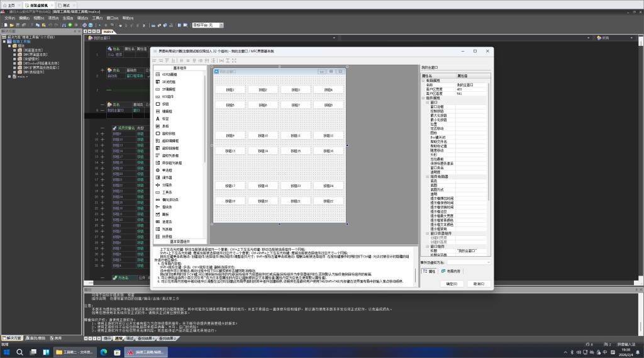The height and width of the screenshot is (358, 644).
Task: Pick the 画板 canvas component
Action: click(166, 214)
